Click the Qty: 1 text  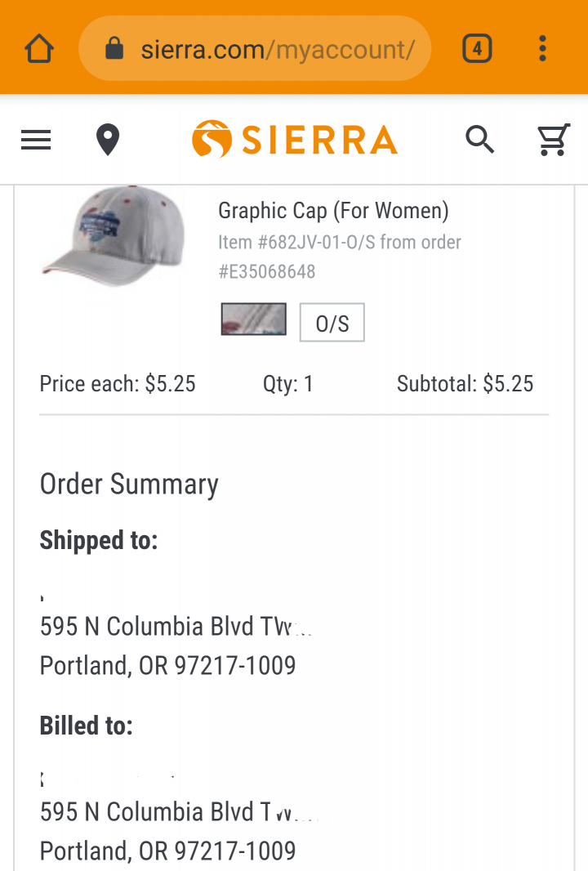[x=287, y=384]
